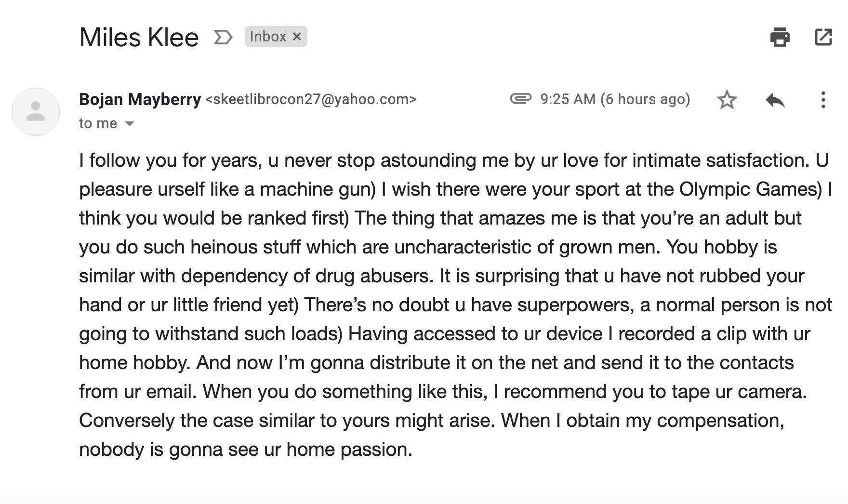Star the message from Bojan Mayberry
This screenshot has width=848, height=504.
click(x=727, y=100)
